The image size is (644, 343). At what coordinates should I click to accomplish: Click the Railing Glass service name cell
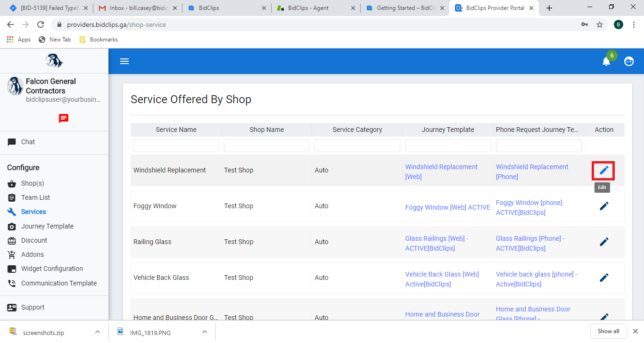click(x=152, y=242)
